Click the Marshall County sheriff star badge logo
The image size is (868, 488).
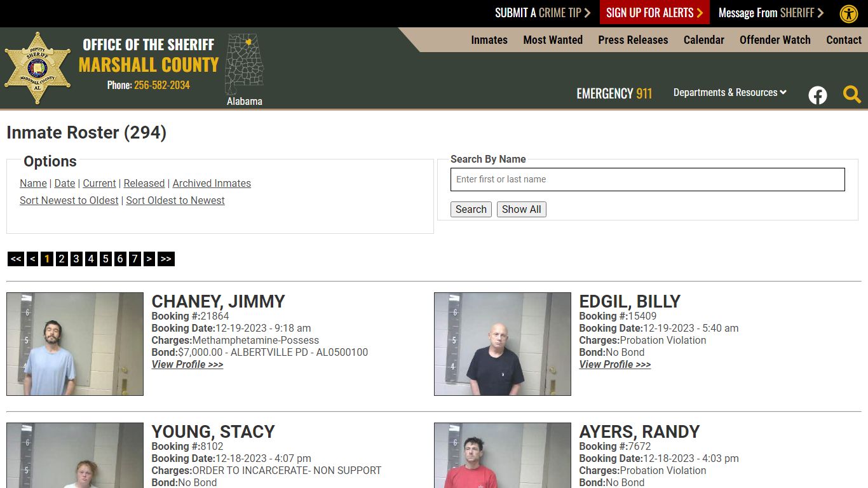click(x=37, y=69)
